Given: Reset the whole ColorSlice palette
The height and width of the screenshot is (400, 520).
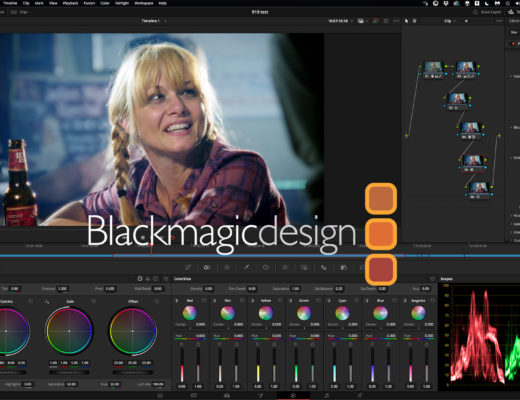Looking at the screenshot, I should [x=432, y=279].
